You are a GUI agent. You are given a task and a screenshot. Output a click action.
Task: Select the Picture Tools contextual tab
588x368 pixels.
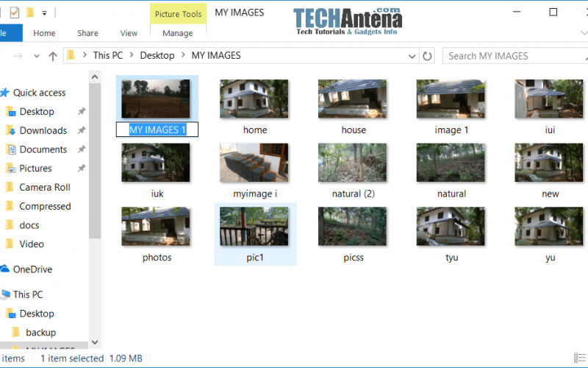(x=178, y=14)
